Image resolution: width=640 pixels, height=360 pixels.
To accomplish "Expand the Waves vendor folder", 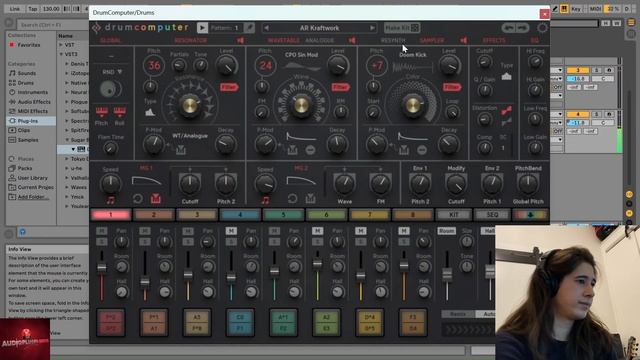I will point(67,187).
